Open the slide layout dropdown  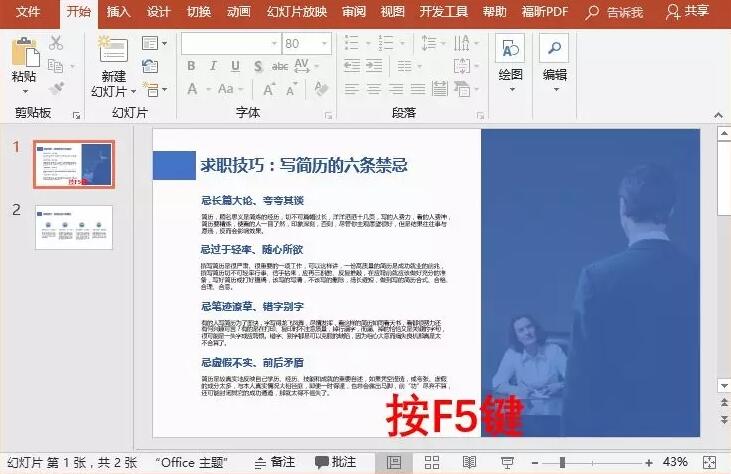tap(154, 43)
